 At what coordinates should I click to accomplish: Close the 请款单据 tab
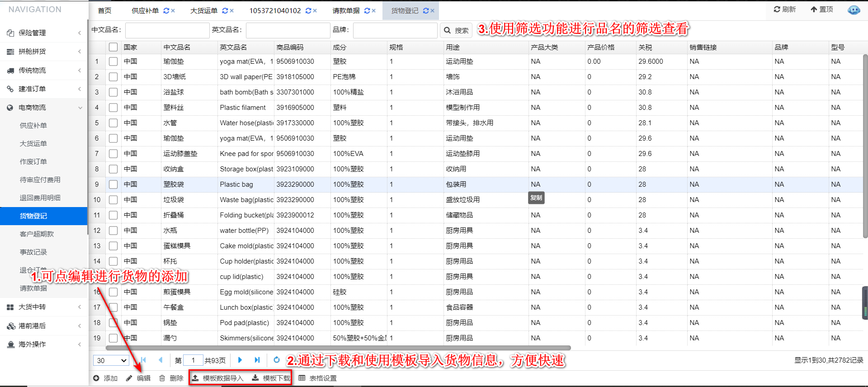click(374, 10)
